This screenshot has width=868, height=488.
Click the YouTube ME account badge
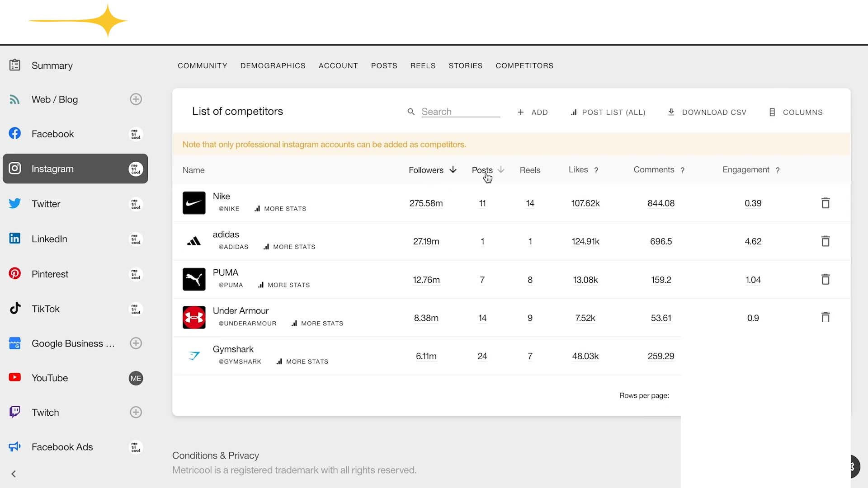coord(136,378)
